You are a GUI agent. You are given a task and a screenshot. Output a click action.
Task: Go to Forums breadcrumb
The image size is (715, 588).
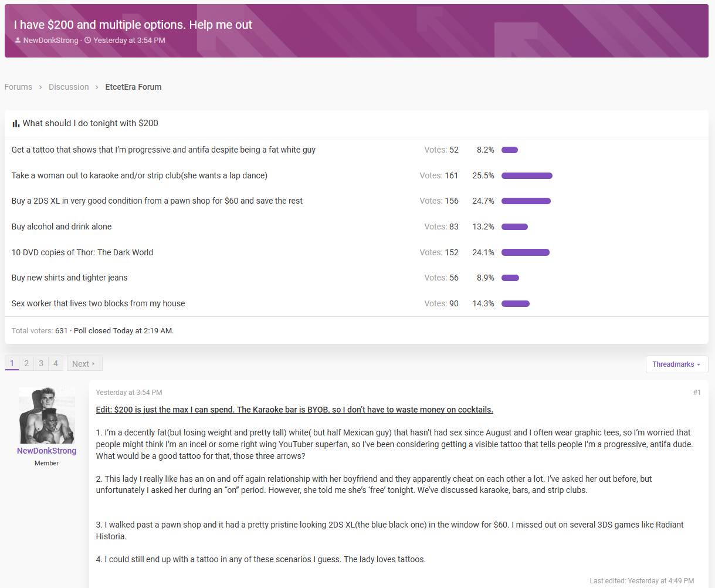[x=18, y=87]
